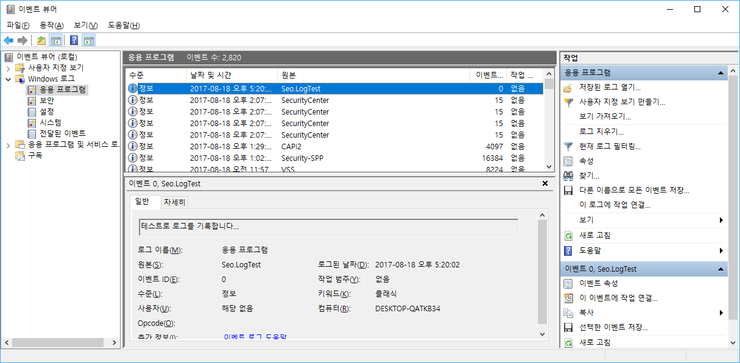Switch to the 자세히 tab
This screenshot has height=363, width=740.
(175, 203)
